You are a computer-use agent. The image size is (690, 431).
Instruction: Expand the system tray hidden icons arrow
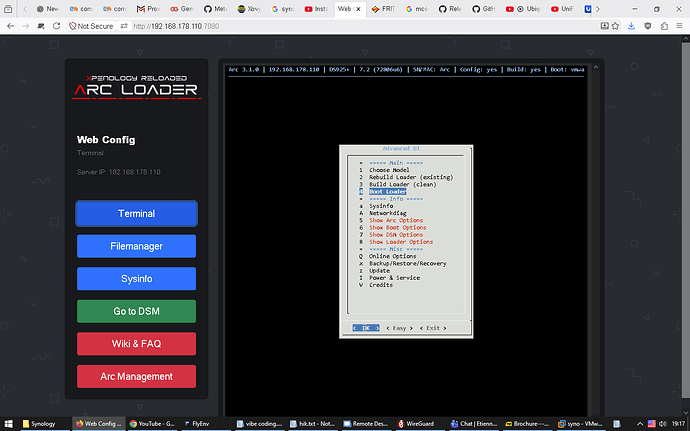tap(640, 424)
